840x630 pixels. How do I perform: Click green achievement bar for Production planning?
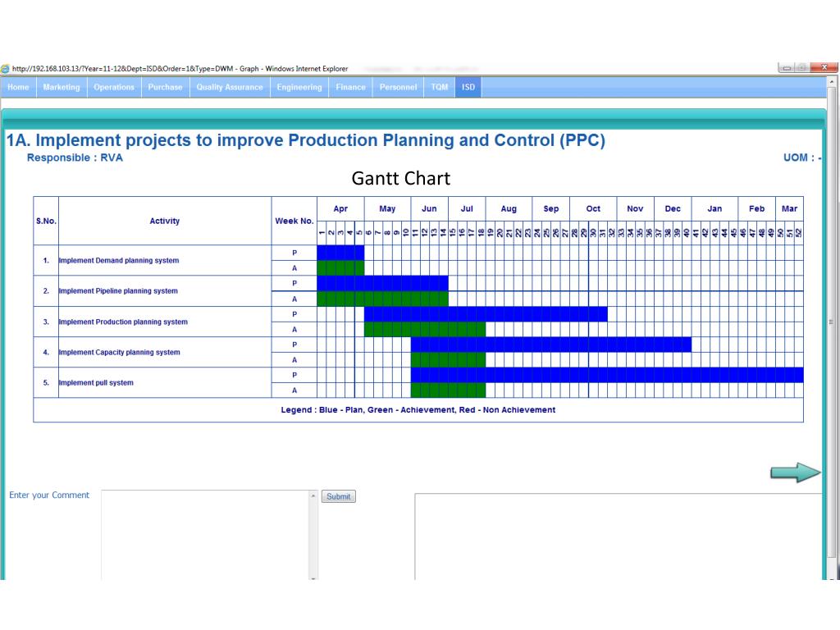tap(425, 329)
